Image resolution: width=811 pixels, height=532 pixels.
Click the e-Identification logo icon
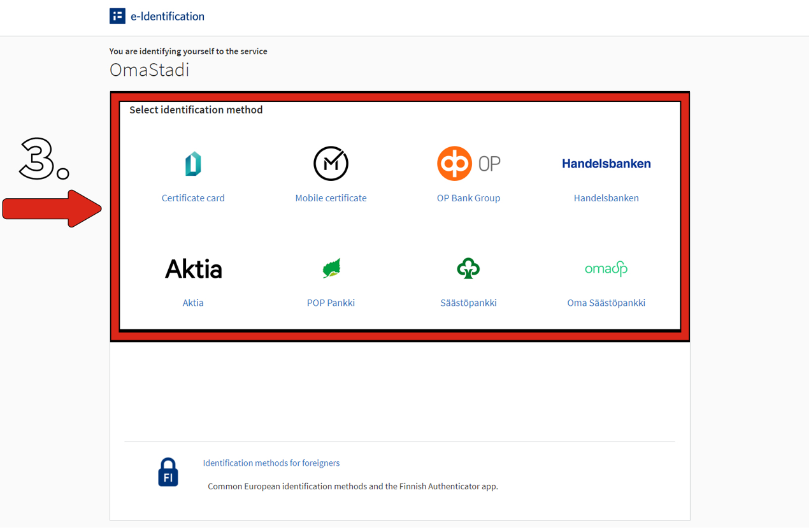117,16
